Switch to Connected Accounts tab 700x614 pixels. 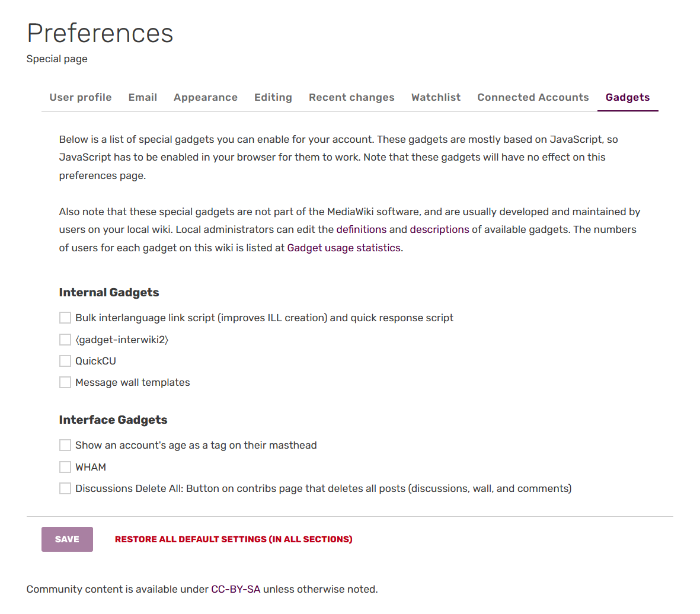pyautogui.click(x=533, y=97)
